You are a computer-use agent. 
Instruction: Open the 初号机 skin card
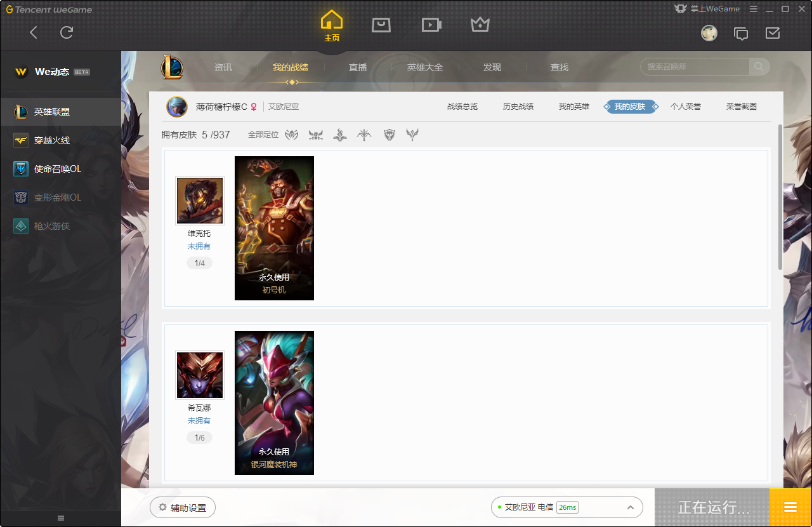click(x=274, y=228)
